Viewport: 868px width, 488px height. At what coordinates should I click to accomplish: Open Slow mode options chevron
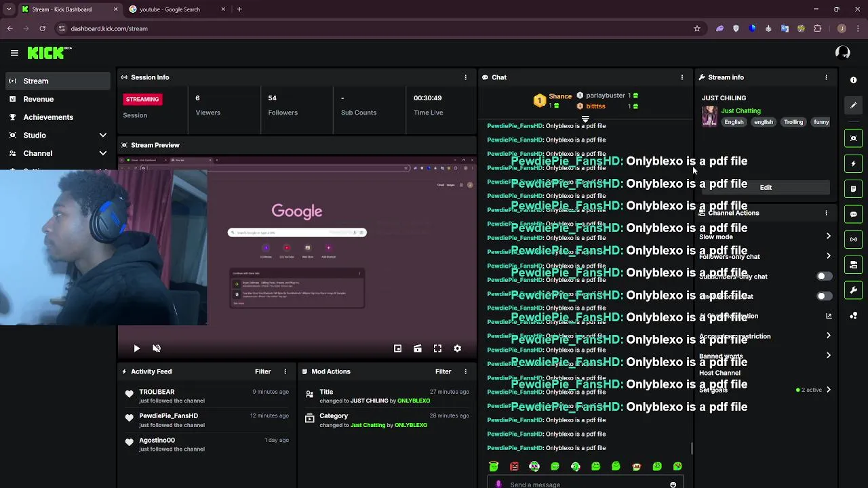coord(828,236)
